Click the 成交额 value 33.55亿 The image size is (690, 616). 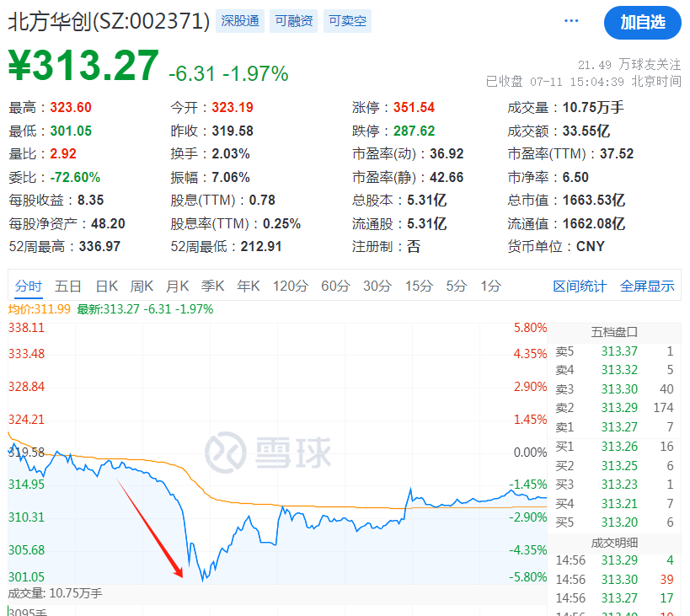point(586,131)
